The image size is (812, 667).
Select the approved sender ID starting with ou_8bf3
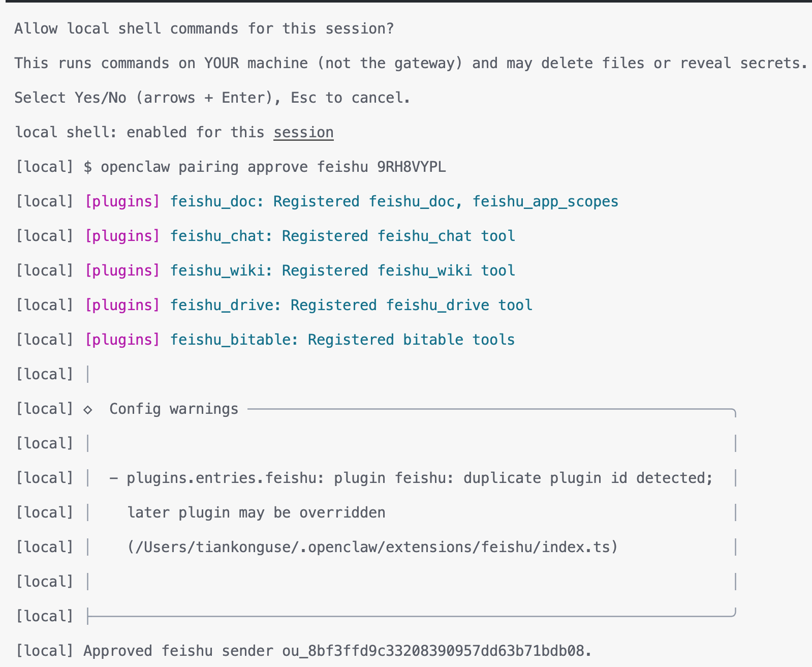436,651
